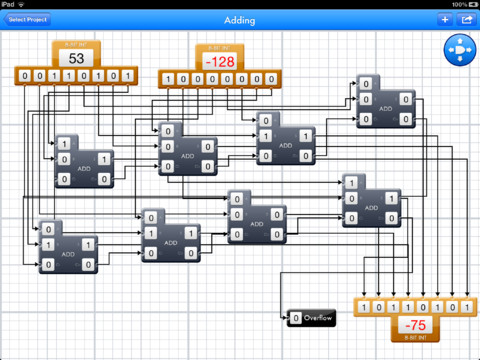The width and height of the screenshot is (480, 360).
Task: Tap the Adding project title
Action: [x=240, y=20]
